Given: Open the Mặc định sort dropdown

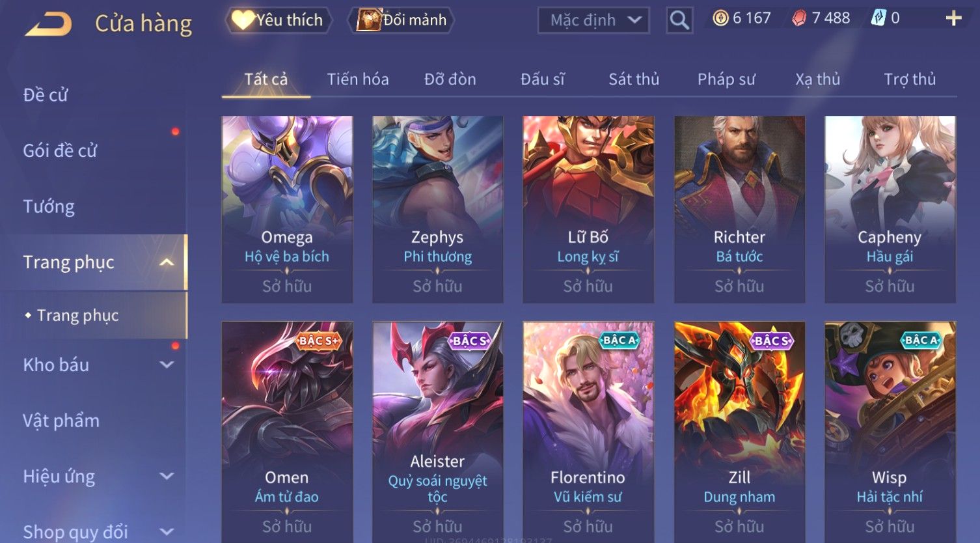Looking at the screenshot, I should point(593,20).
